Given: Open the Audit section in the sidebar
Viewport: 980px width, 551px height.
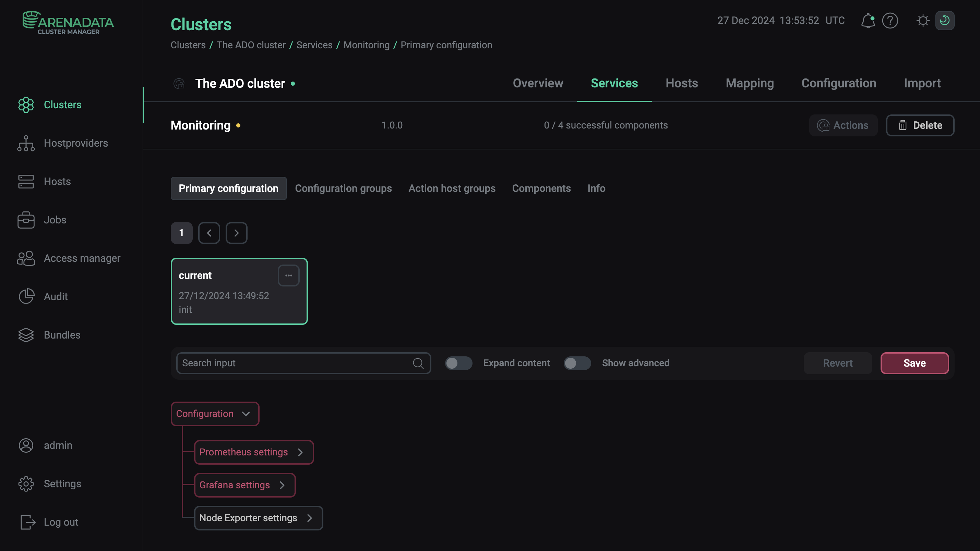Looking at the screenshot, I should [56, 296].
